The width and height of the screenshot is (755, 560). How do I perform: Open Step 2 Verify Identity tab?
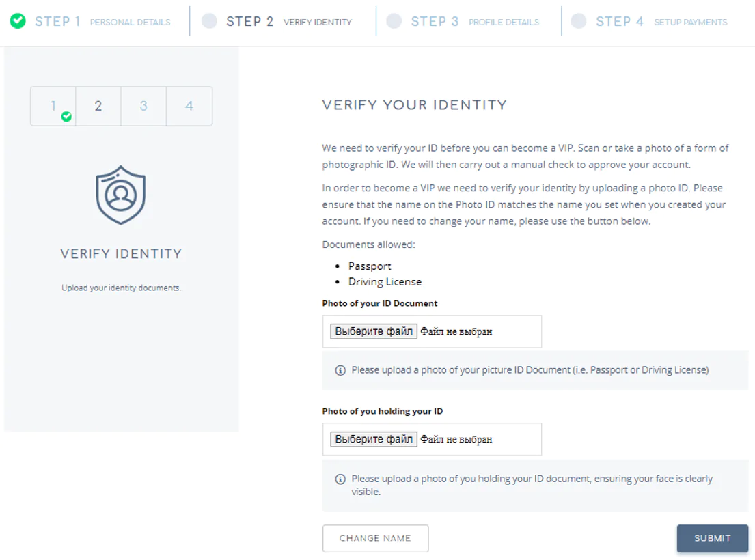click(289, 22)
